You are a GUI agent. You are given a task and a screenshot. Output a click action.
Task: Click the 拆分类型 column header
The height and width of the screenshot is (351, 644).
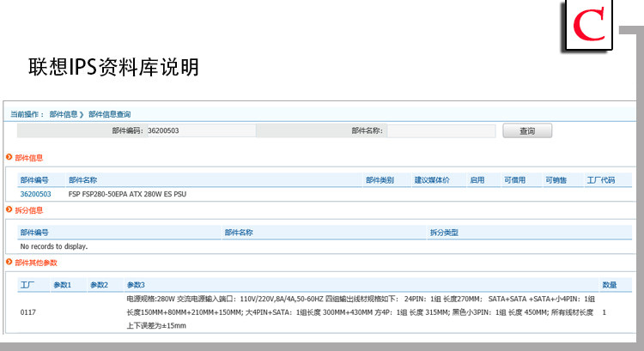point(444,233)
